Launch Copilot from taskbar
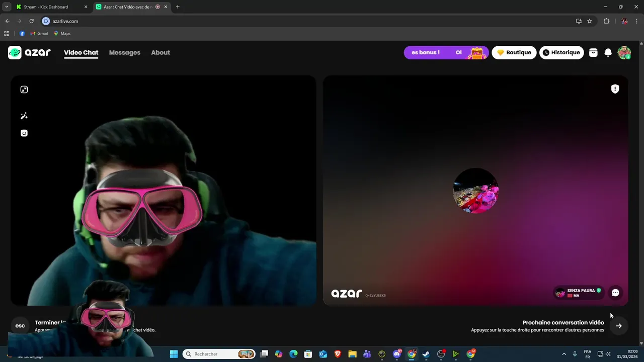Screen dimensions: 644x362 tap(279, 354)
